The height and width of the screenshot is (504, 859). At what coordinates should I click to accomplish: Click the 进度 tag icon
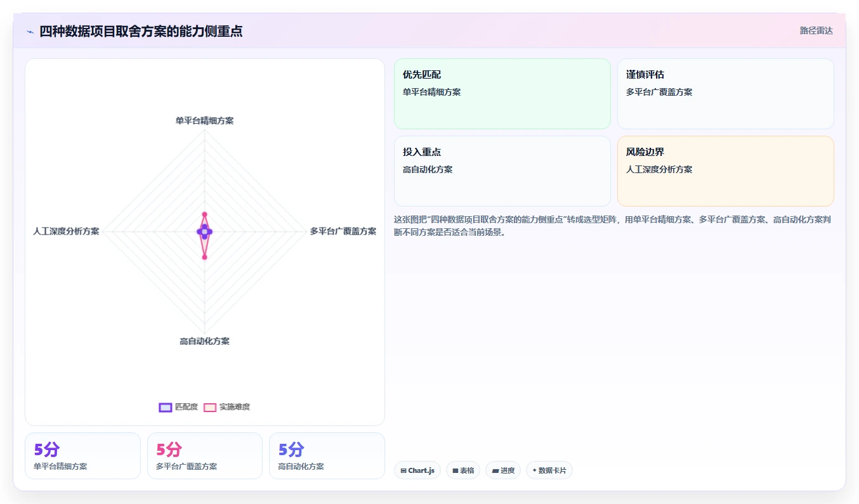tap(495, 470)
